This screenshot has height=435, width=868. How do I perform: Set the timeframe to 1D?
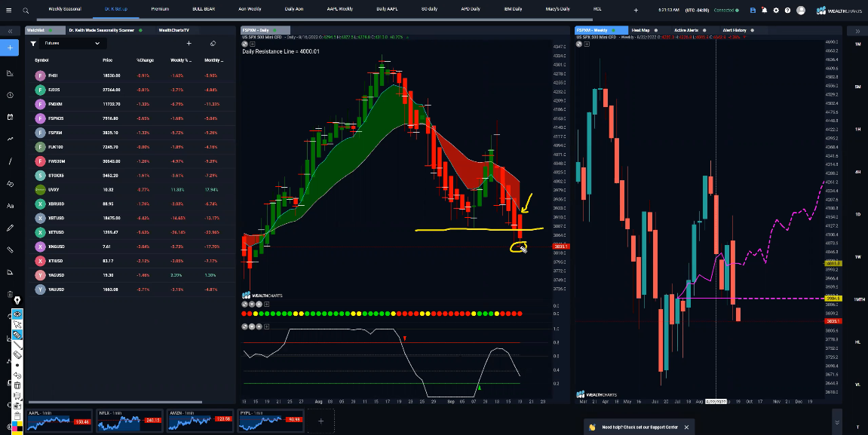pos(857,214)
